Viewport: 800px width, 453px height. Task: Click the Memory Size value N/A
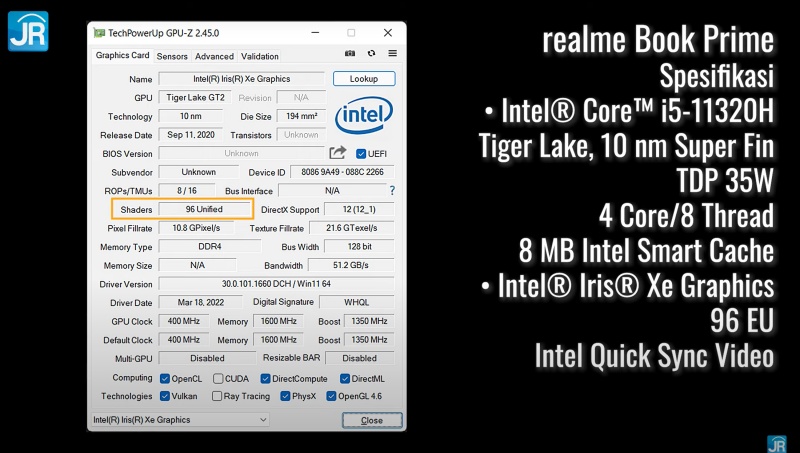197,265
